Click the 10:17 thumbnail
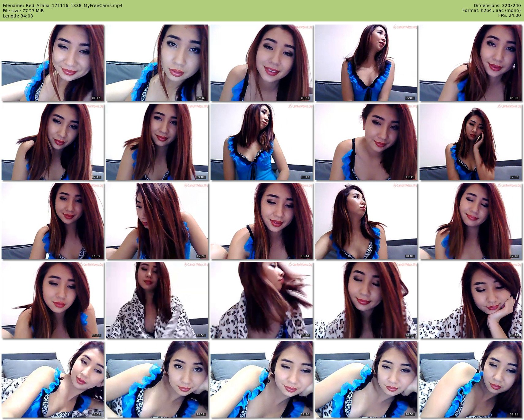This screenshot has width=524, height=420. click(261, 142)
